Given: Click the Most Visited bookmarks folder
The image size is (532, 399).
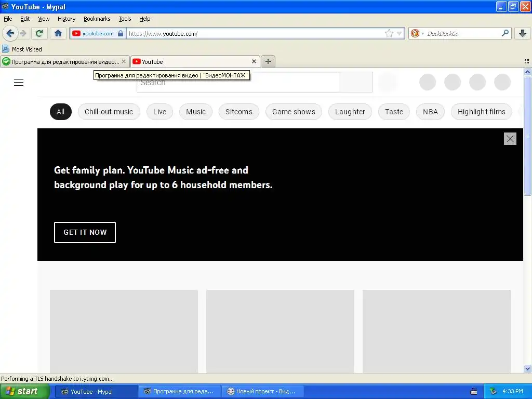Looking at the screenshot, I should click(22, 49).
